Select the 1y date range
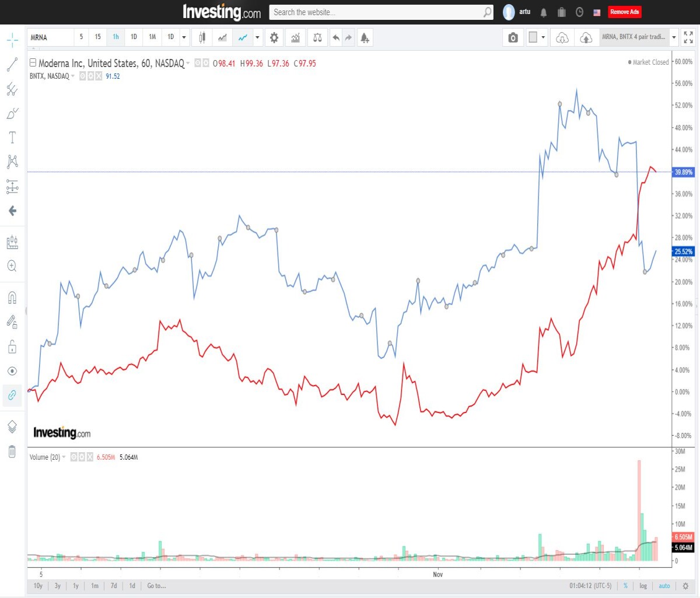The height and width of the screenshot is (598, 700). coord(76,586)
